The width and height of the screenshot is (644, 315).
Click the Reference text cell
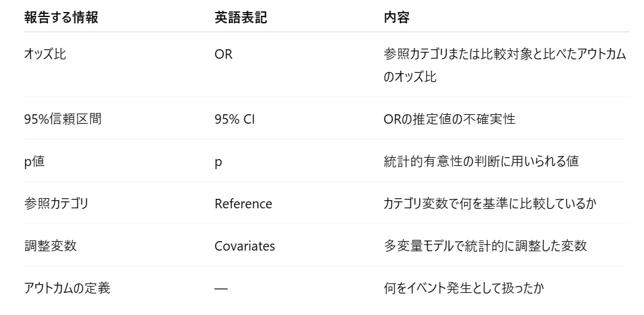click(243, 204)
